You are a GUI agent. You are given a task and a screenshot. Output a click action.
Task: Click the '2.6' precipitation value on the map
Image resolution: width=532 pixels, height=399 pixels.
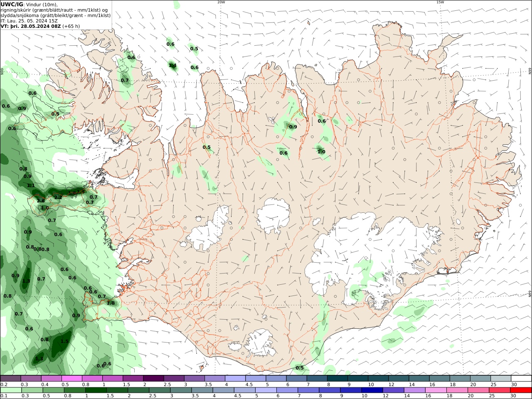(x=41, y=201)
